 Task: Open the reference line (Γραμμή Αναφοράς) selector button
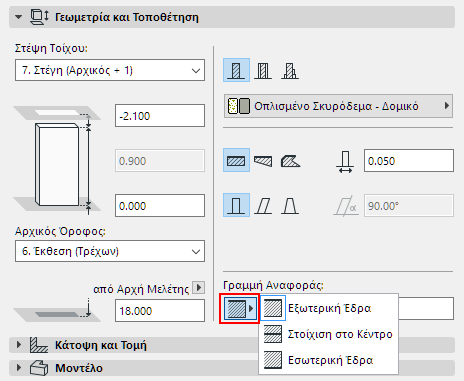coord(239,308)
